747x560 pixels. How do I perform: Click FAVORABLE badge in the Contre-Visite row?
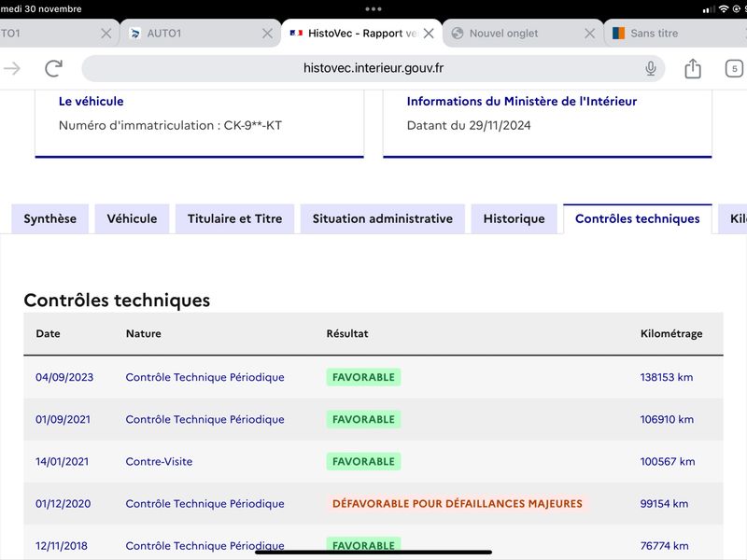363,461
